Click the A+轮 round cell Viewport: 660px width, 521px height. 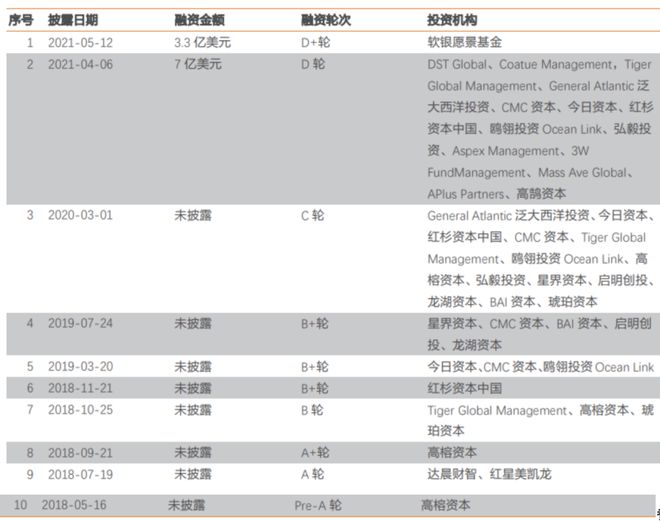click(315, 453)
